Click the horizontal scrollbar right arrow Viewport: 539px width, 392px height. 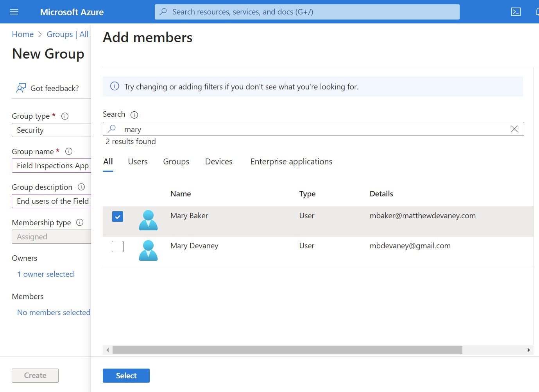(530, 350)
